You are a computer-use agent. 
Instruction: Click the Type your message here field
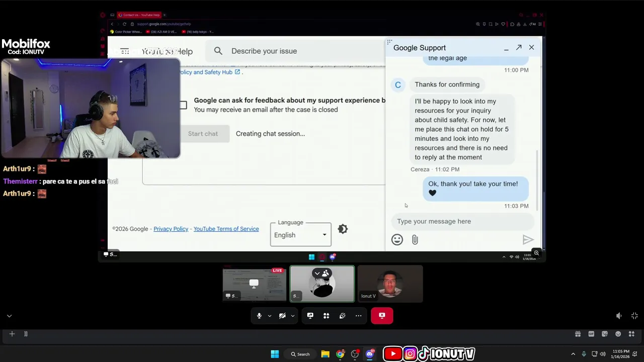click(x=462, y=221)
